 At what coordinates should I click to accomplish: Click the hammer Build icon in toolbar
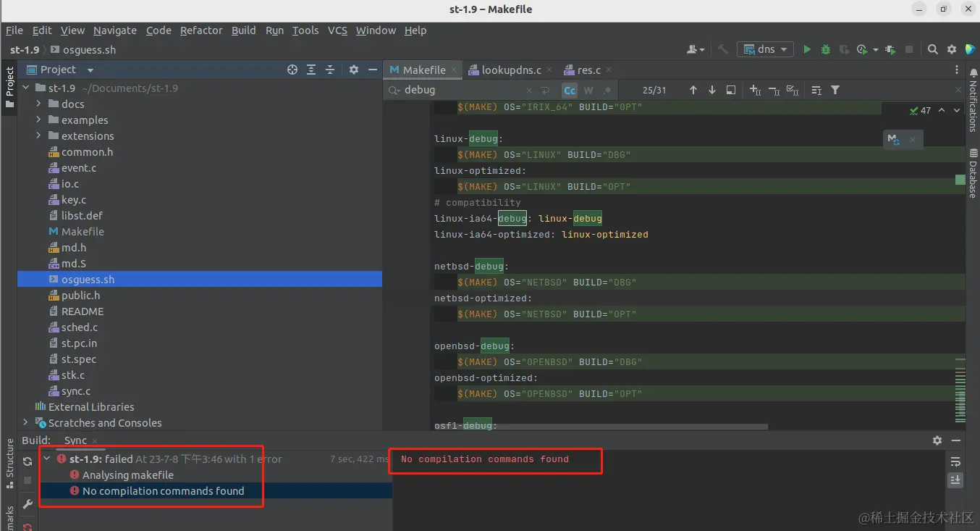tap(723, 49)
